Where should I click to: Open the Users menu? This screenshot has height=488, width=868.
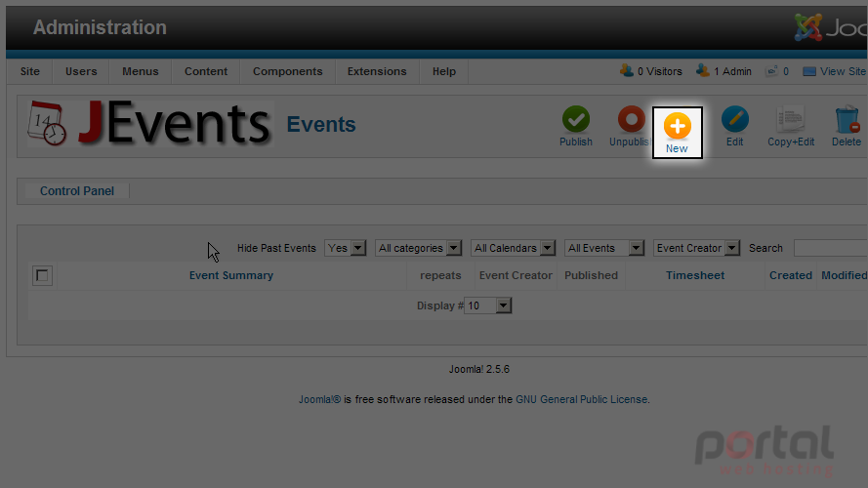point(81,71)
